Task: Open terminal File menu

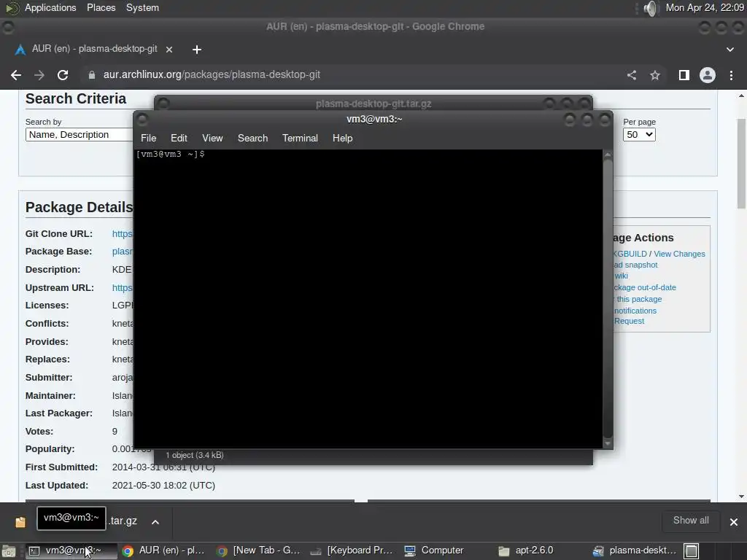Action: click(148, 138)
